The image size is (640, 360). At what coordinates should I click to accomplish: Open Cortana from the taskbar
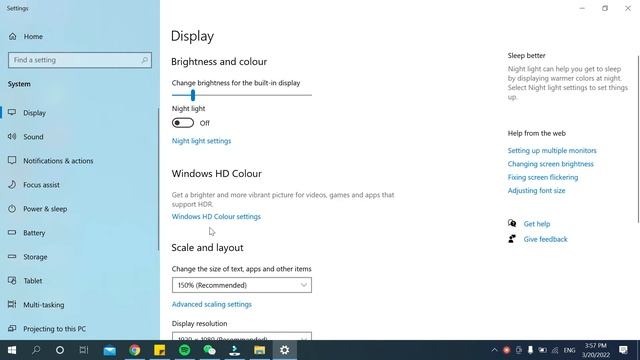pyautogui.click(x=60, y=350)
